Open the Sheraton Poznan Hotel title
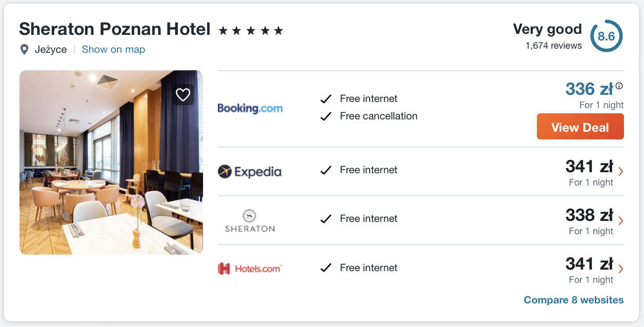Screen dimensions: 644x327 pyautogui.click(x=115, y=29)
